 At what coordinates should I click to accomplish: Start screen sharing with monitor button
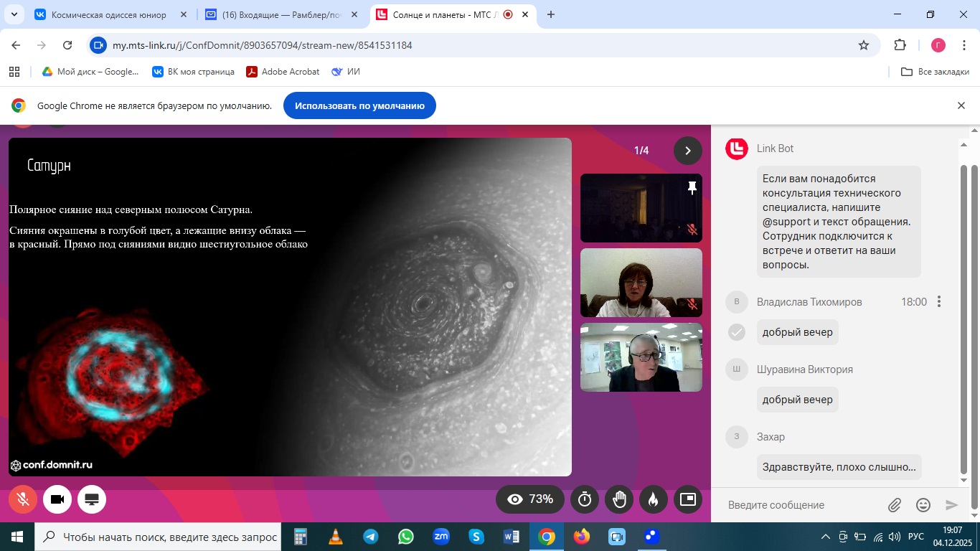(x=92, y=499)
